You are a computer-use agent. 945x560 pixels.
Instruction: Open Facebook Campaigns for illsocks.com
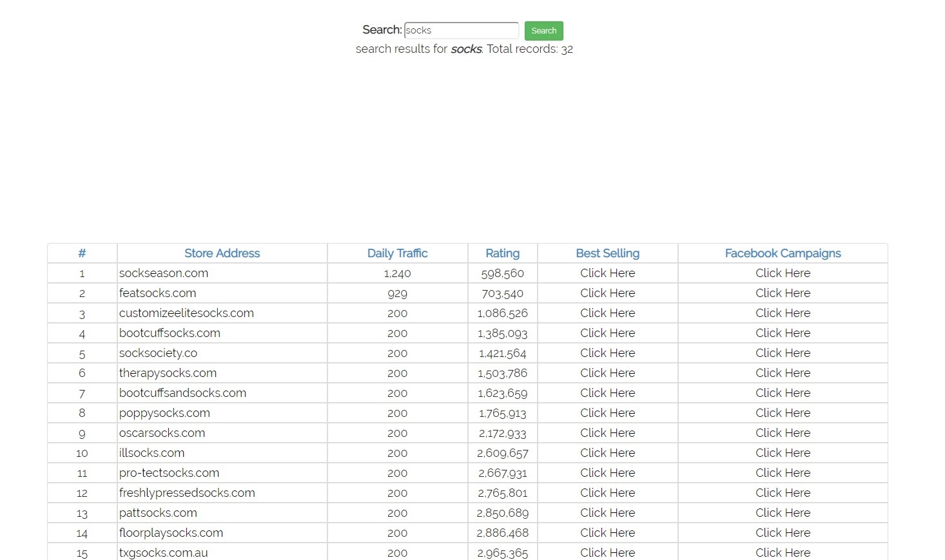pos(783,452)
